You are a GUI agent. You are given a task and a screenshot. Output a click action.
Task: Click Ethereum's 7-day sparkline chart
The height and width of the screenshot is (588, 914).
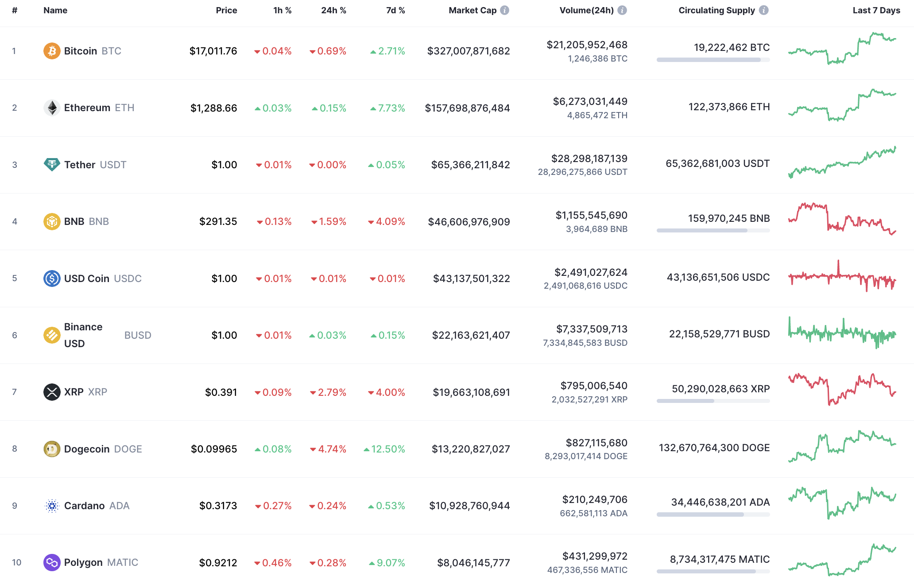[842, 108]
